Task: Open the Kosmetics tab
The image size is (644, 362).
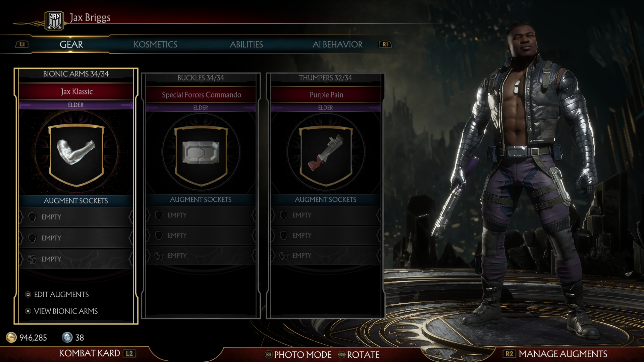Action: pyautogui.click(x=155, y=44)
